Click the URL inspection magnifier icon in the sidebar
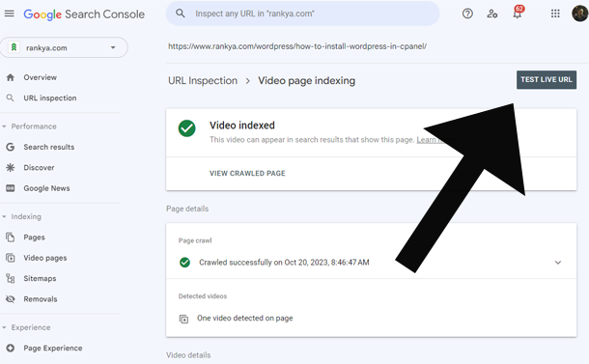Image resolution: width=589 pixels, height=364 pixels. point(11,98)
